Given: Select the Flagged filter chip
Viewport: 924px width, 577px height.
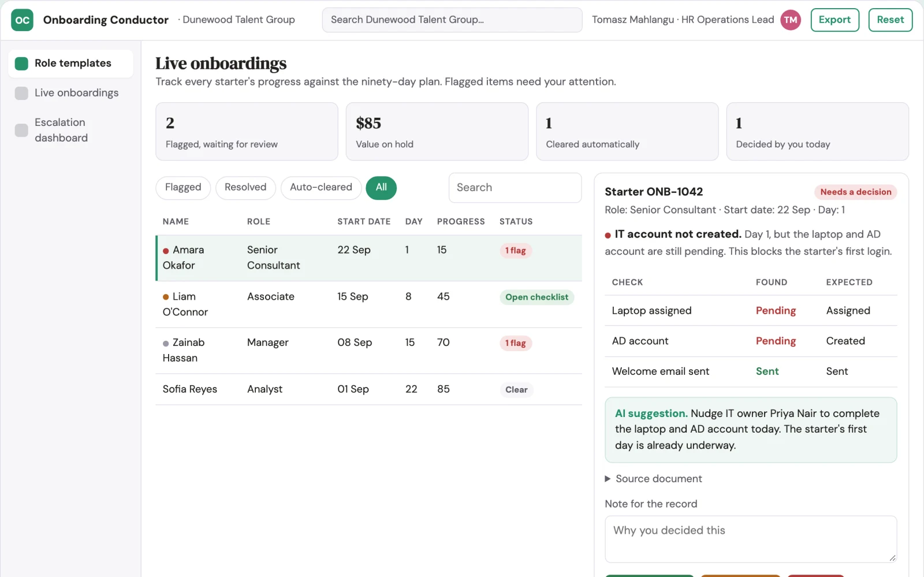Looking at the screenshot, I should (183, 188).
